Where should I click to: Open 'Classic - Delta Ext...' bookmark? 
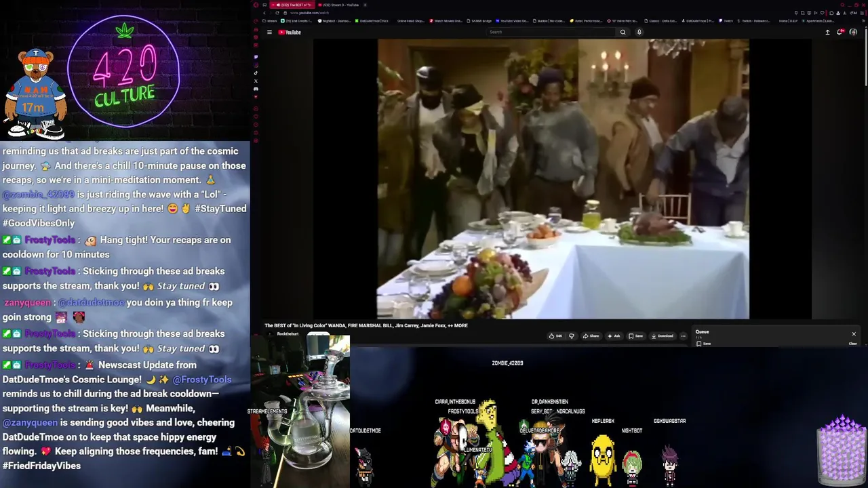pyautogui.click(x=660, y=21)
